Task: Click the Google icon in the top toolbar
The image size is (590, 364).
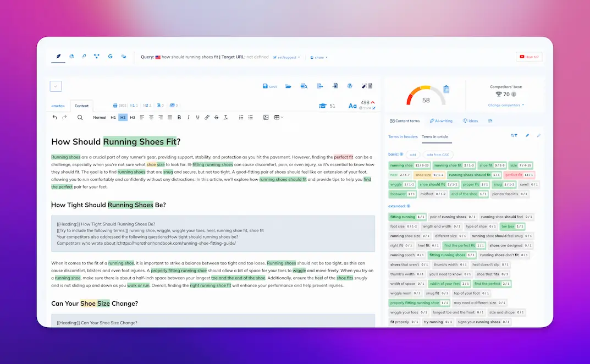Action: (x=109, y=56)
